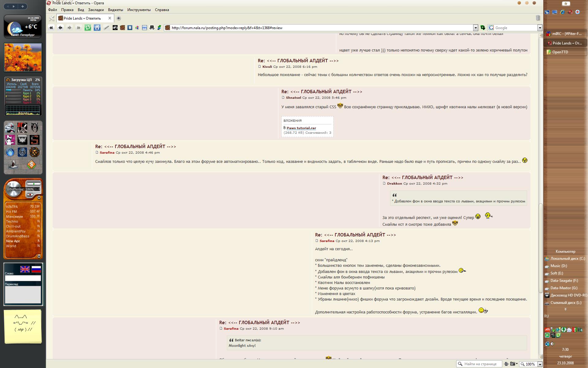Open the closed tabs trash icon

pyautogui.click(x=538, y=18)
